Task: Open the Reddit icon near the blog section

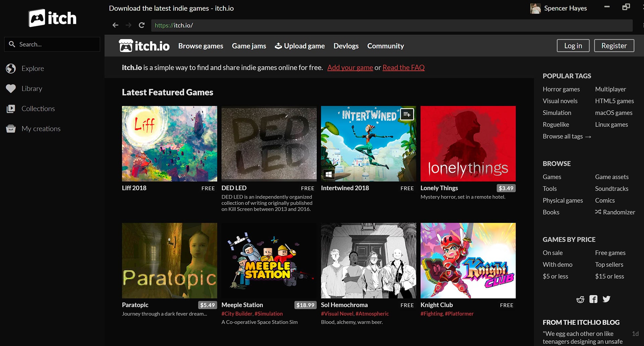Action: tap(580, 299)
